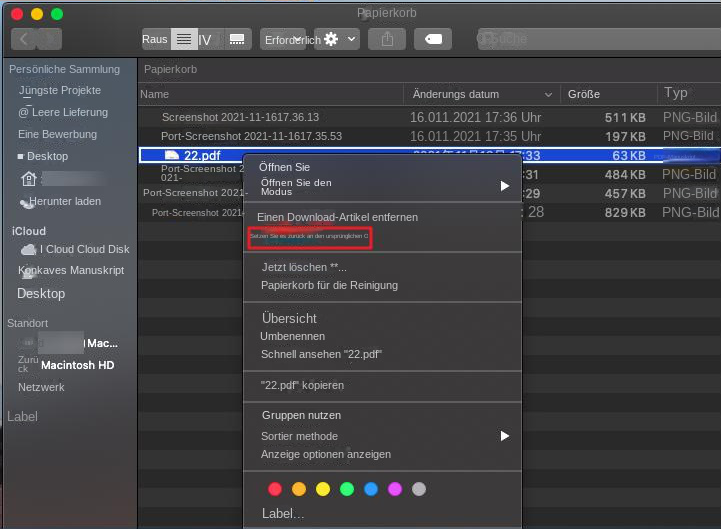Select the Raus view button

point(155,39)
